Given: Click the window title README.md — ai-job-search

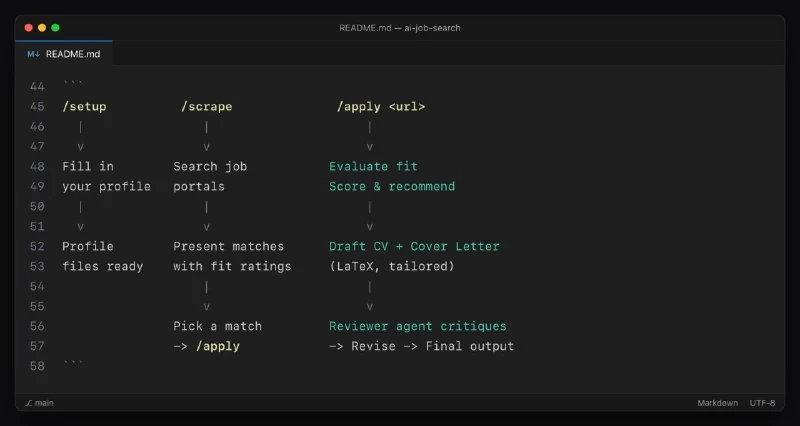Looking at the screenshot, I should coord(399,28).
